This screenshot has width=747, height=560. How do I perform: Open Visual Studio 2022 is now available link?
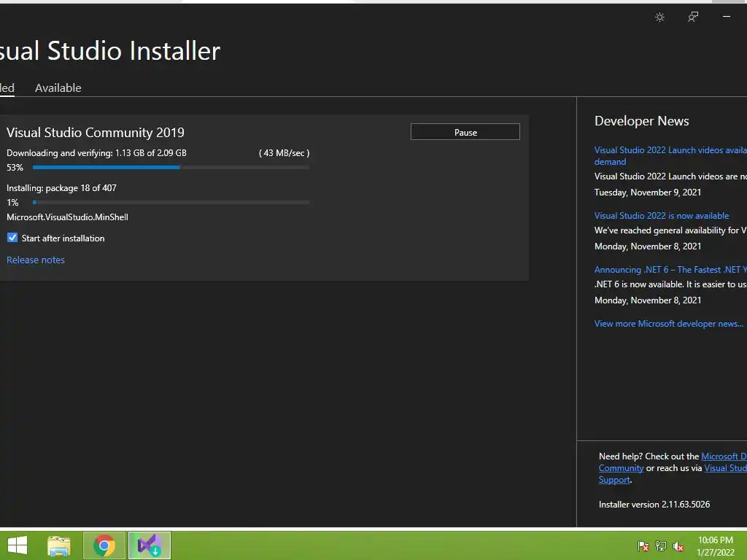coord(661,216)
